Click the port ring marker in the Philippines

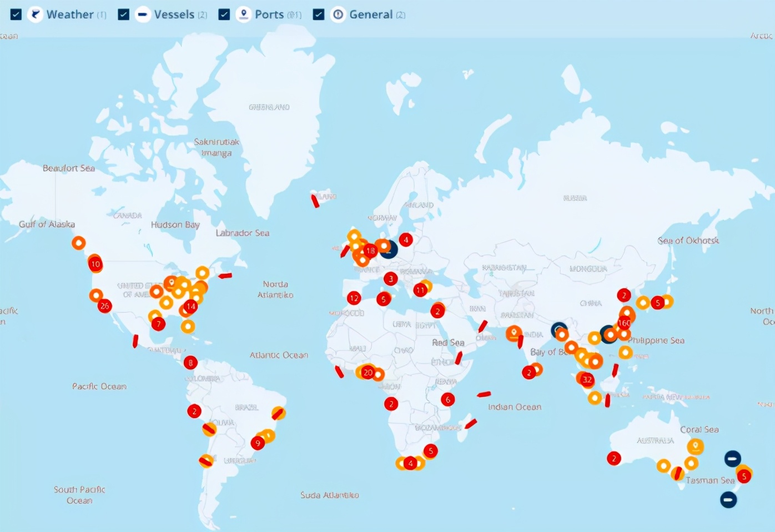(x=626, y=352)
